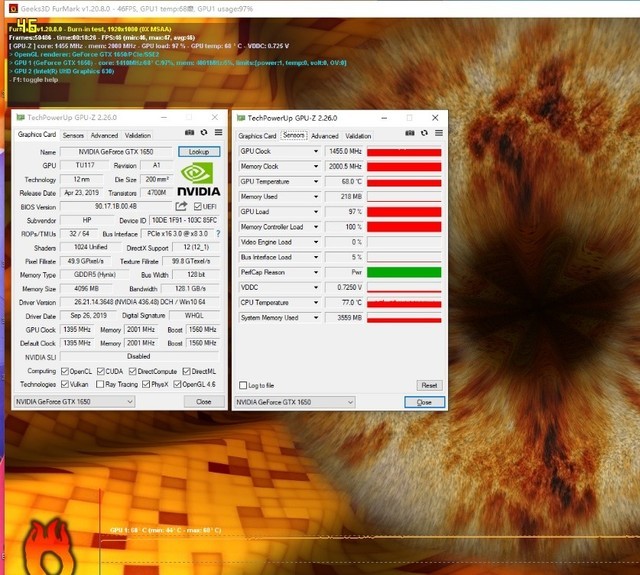Open the GPU Temperature sensor dropdown

click(x=316, y=182)
